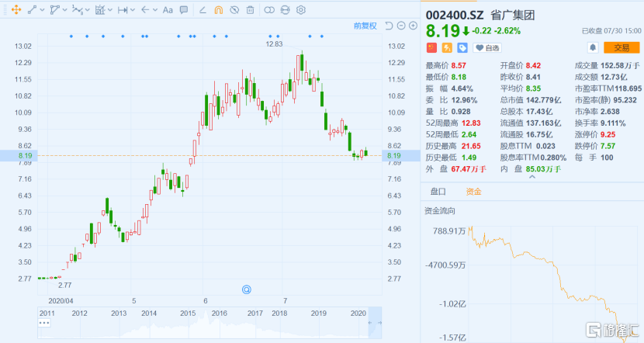Click the 外盘 67.47万手 value
Image resolution: width=644 pixels, height=343 pixels.
point(469,169)
